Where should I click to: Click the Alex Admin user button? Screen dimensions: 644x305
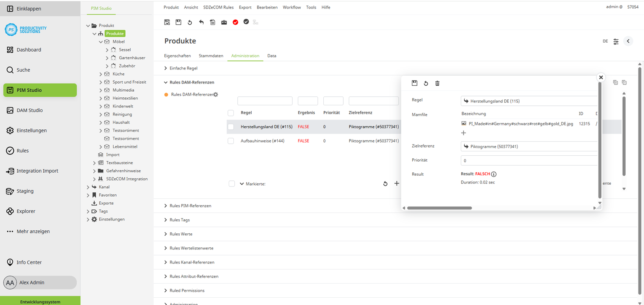point(40,282)
